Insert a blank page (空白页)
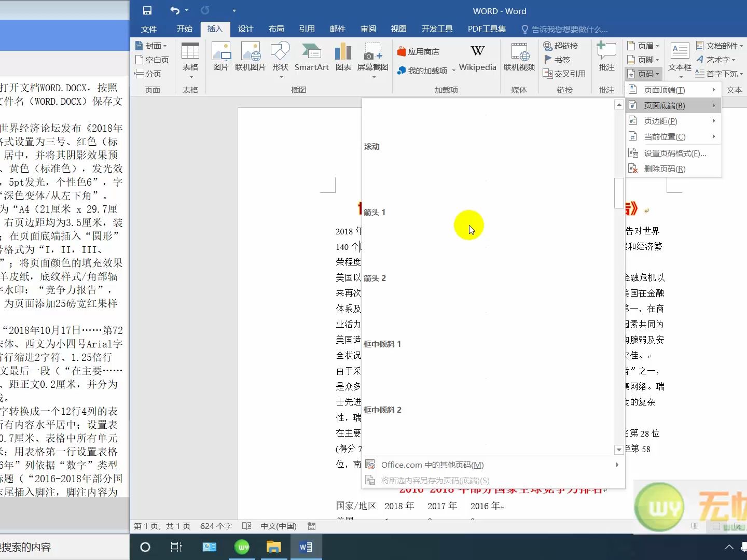The image size is (747, 560). click(151, 60)
